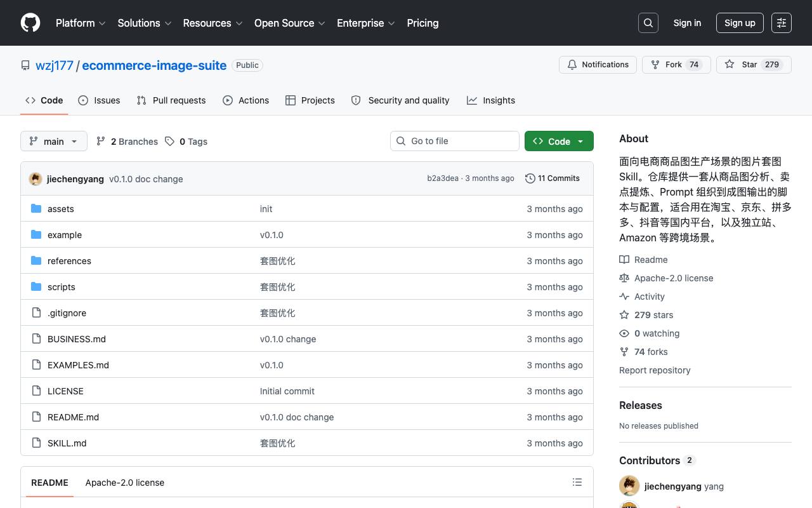Select the Apache-2.0 license tab above README
The height and width of the screenshot is (508, 812).
[125, 483]
